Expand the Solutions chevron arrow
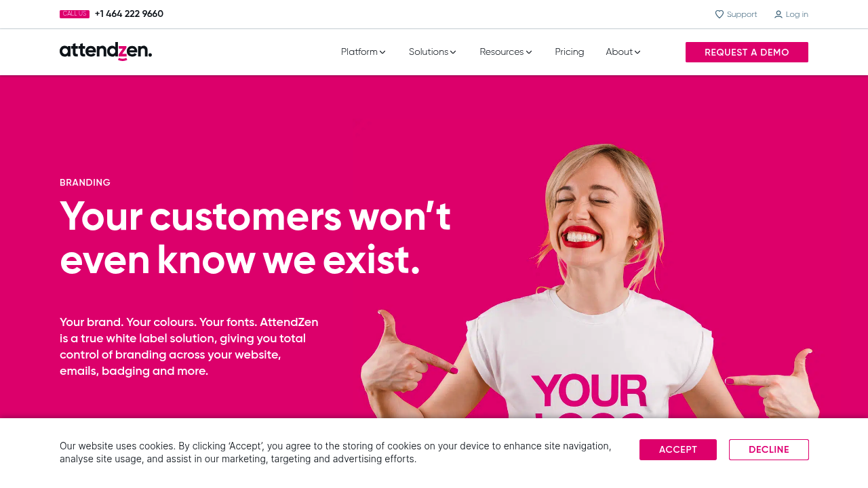Image resolution: width=868 pixels, height=488 pixels. point(453,52)
